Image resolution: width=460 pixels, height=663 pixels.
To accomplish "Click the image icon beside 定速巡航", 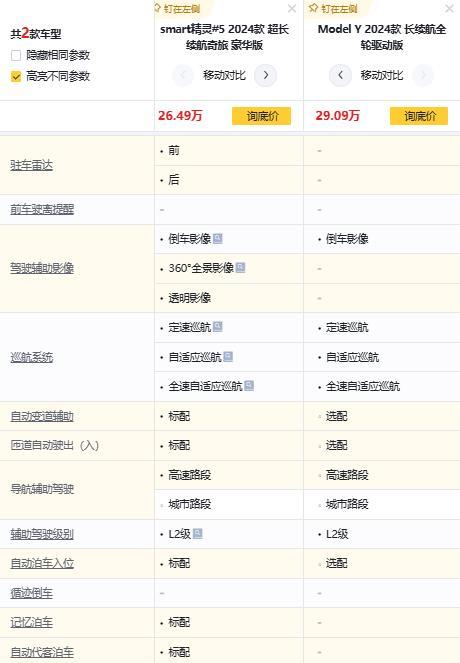I will [217, 327].
